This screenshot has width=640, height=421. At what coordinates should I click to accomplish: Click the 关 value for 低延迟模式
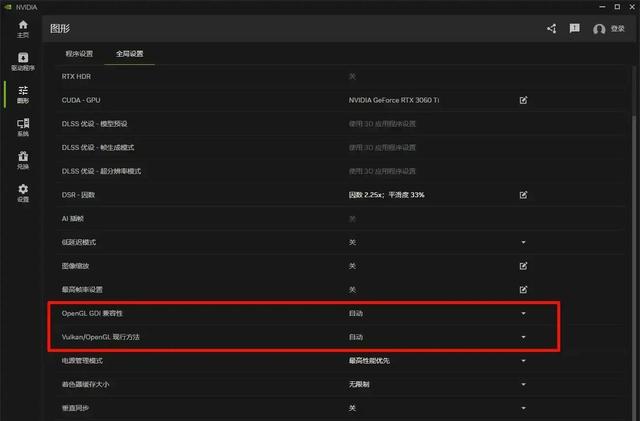pos(352,242)
